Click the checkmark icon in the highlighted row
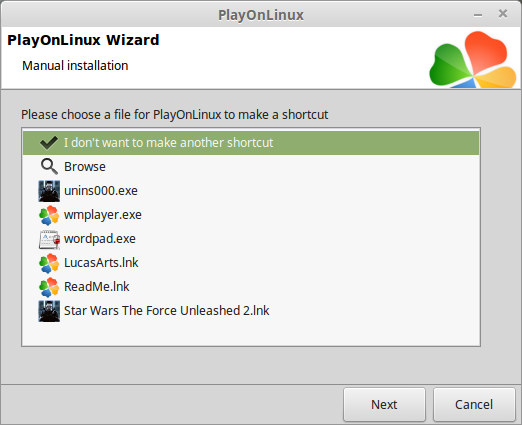 pyautogui.click(x=49, y=143)
